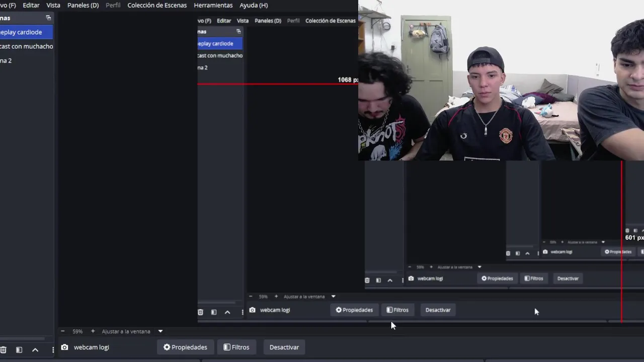Click the scenes scrollbar in the first nested preview

coord(216,303)
